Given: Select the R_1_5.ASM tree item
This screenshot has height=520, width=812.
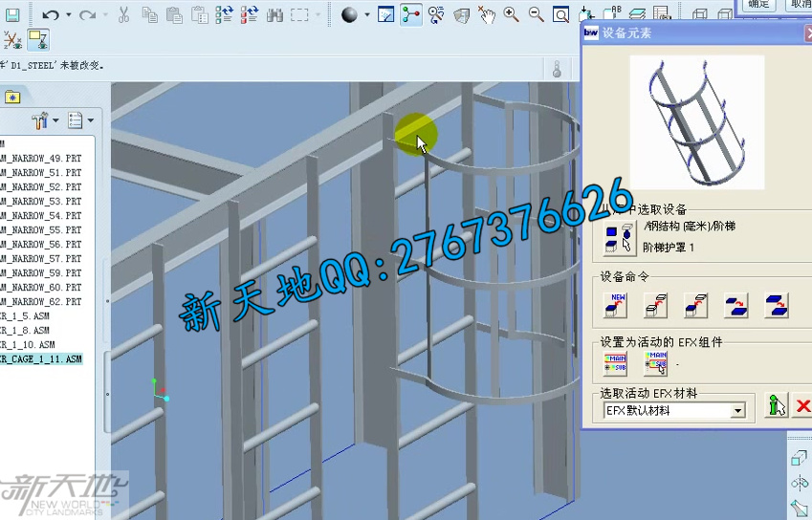Looking at the screenshot, I should (x=25, y=315).
